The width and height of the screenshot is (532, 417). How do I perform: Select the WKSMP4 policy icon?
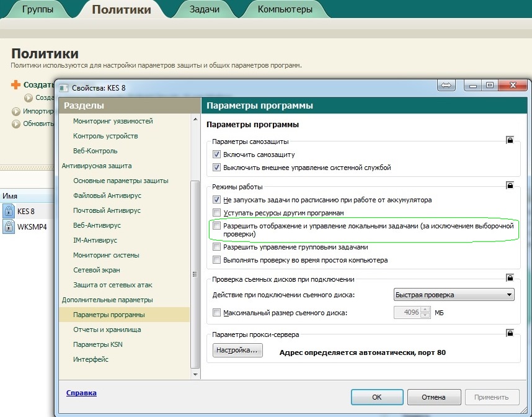(9, 226)
